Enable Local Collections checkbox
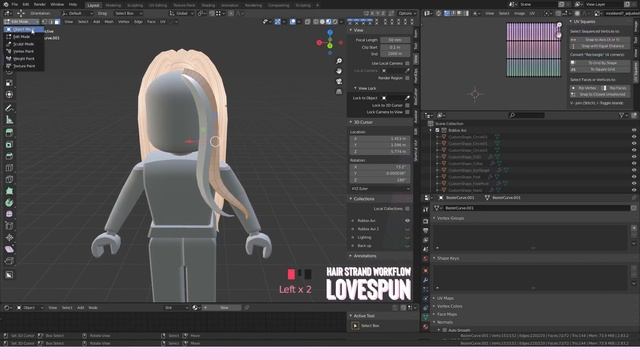Screen dimensions: 640x360 click(407, 209)
